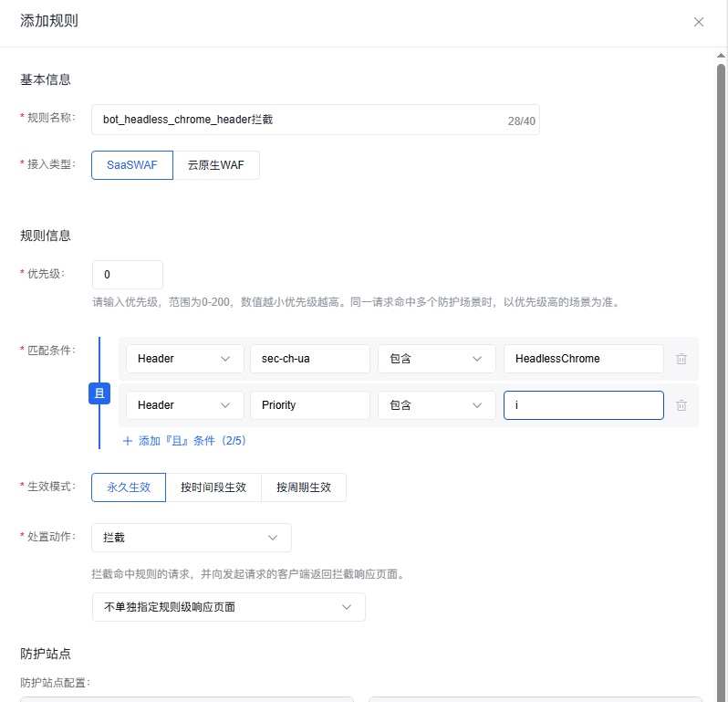Image resolution: width=728 pixels, height=702 pixels.
Task: Select 云原生WAF access type
Action: (216, 165)
